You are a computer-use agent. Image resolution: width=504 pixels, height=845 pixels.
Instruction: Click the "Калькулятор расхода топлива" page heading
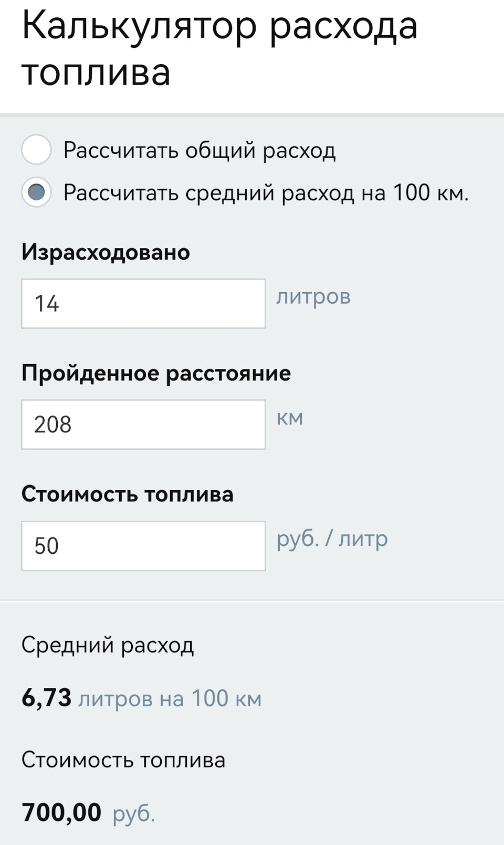click(x=219, y=48)
